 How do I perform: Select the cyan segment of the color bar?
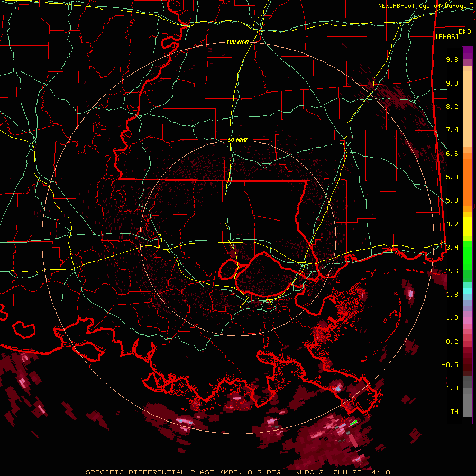coord(467,291)
